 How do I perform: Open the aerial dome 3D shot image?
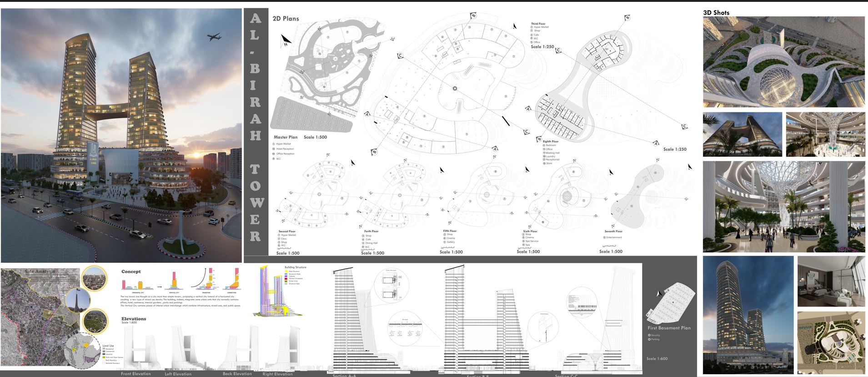(783, 62)
